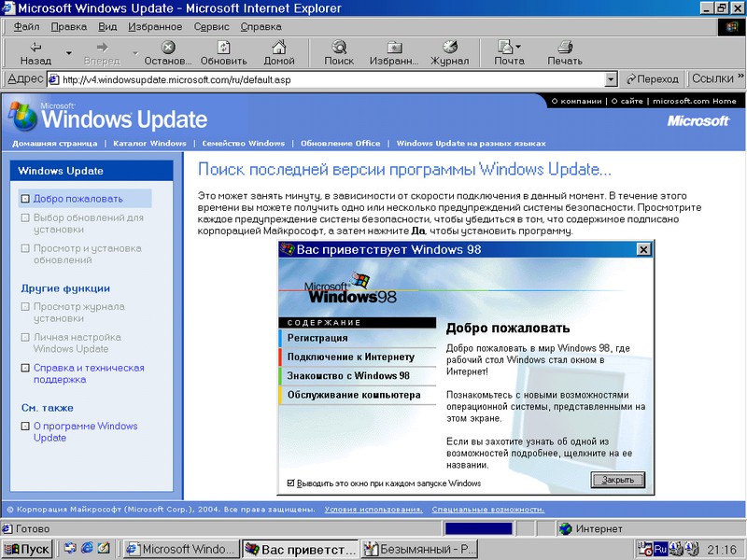Uncheck 'Выводить это окно при каждом запуске'
The width and height of the screenshot is (747, 560).
(291, 483)
